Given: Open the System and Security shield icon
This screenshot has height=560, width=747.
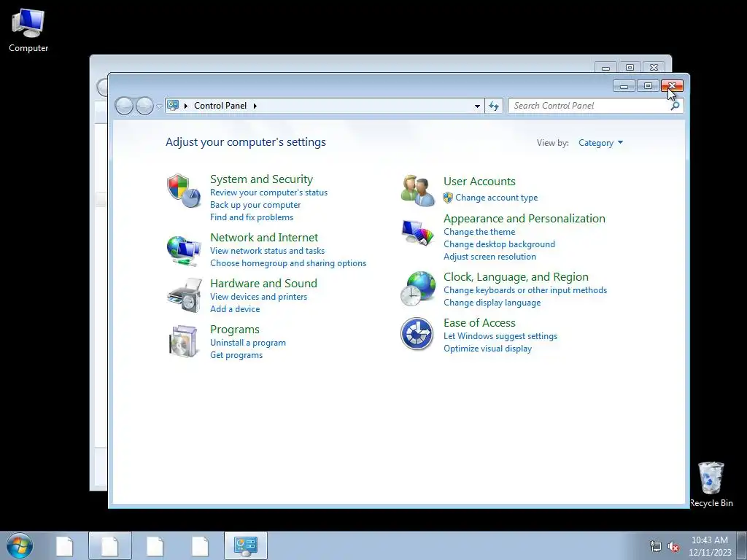Looking at the screenshot, I should tap(184, 190).
